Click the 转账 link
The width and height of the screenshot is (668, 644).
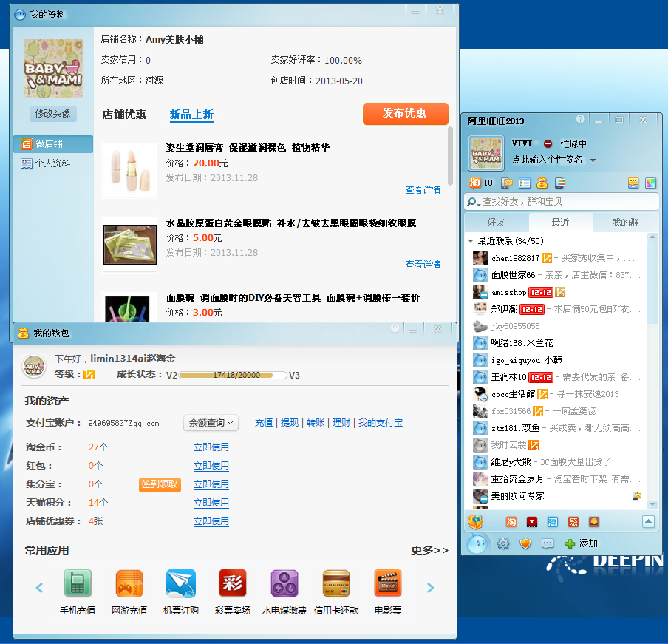tap(316, 423)
